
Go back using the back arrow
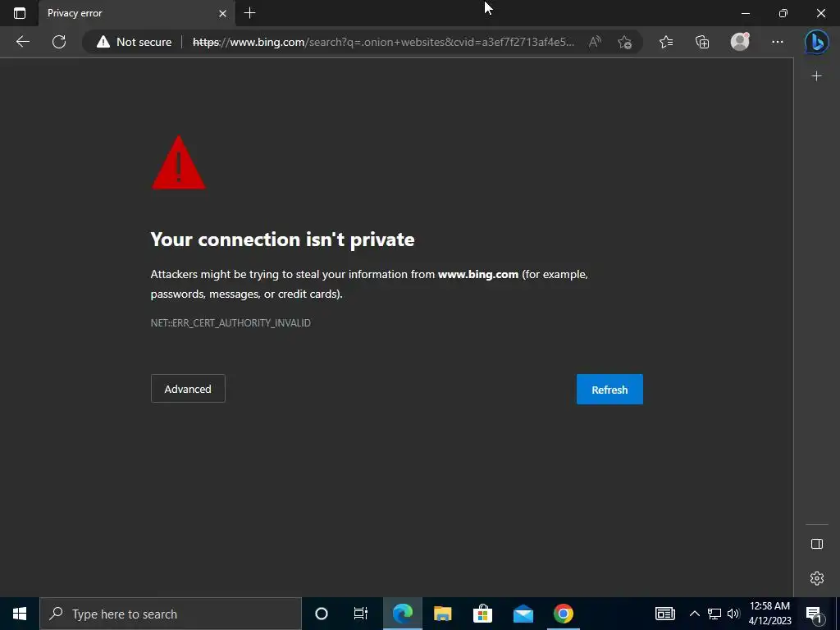pos(22,42)
